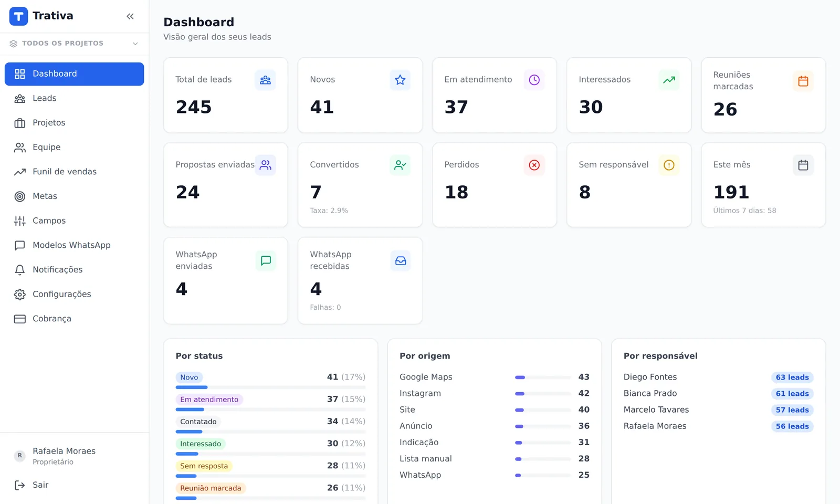Click the Trativa logo icon
Screen dimensions: 840x504
[x=18, y=16]
